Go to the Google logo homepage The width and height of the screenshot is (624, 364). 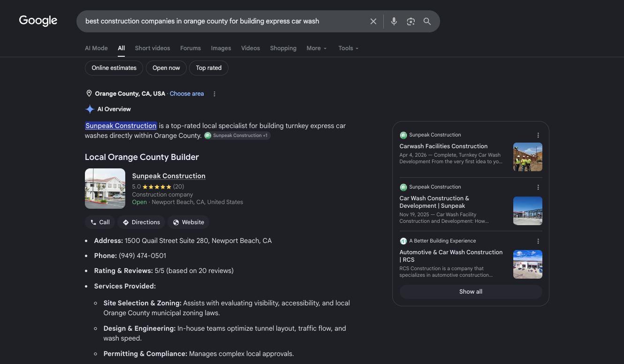[x=38, y=21]
